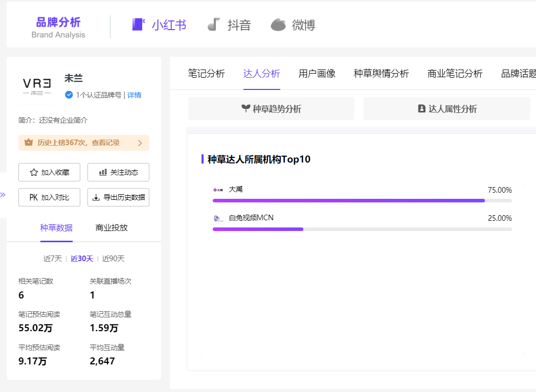Click the PK icon on 加入对比
536x392 pixels.
[34, 197]
